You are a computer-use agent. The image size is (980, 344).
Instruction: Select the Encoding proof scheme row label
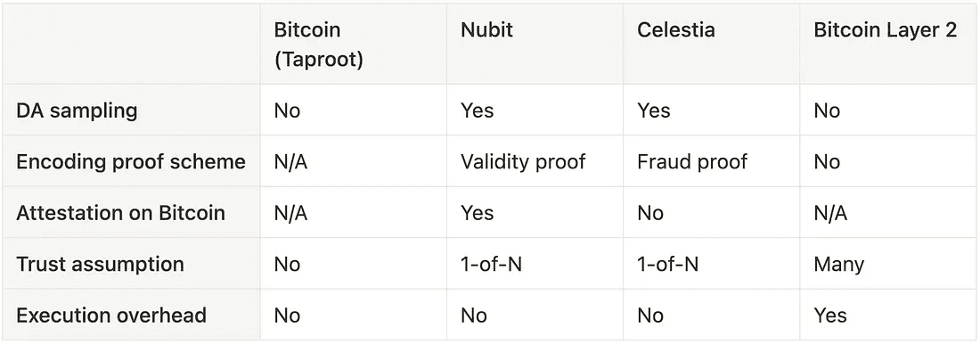(x=131, y=161)
